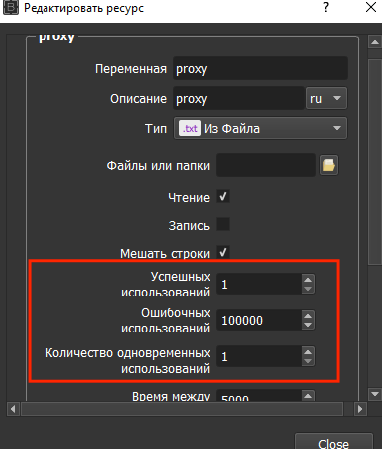This screenshot has height=449, width=382.
Task: Click the Close button
Action: click(x=334, y=442)
